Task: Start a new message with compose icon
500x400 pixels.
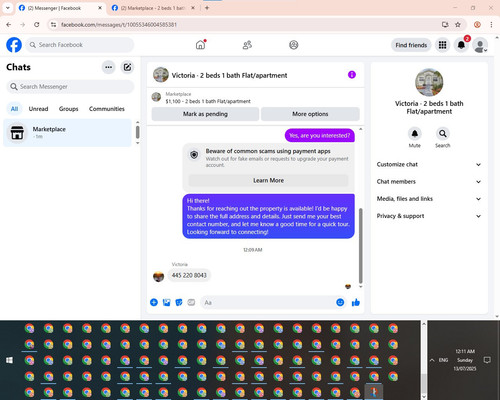Action: tap(127, 67)
